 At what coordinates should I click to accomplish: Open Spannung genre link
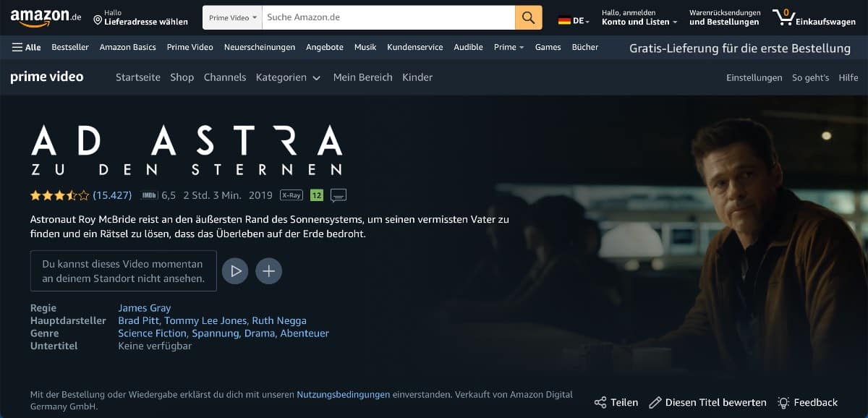click(215, 333)
